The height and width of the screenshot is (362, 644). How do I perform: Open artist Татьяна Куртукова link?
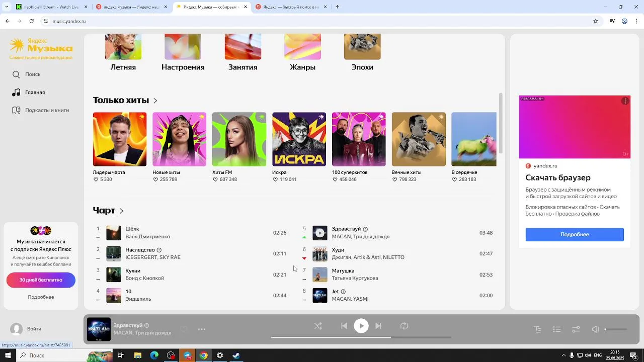(355, 278)
